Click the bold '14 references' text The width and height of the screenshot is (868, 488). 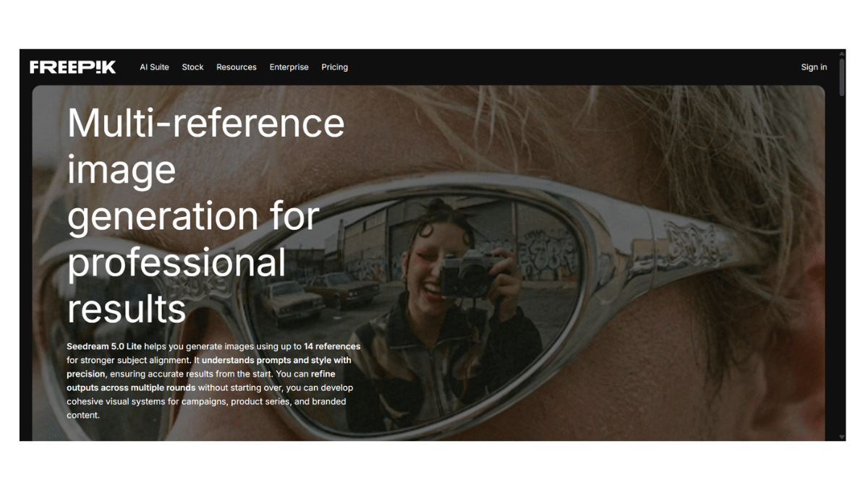(332, 346)
